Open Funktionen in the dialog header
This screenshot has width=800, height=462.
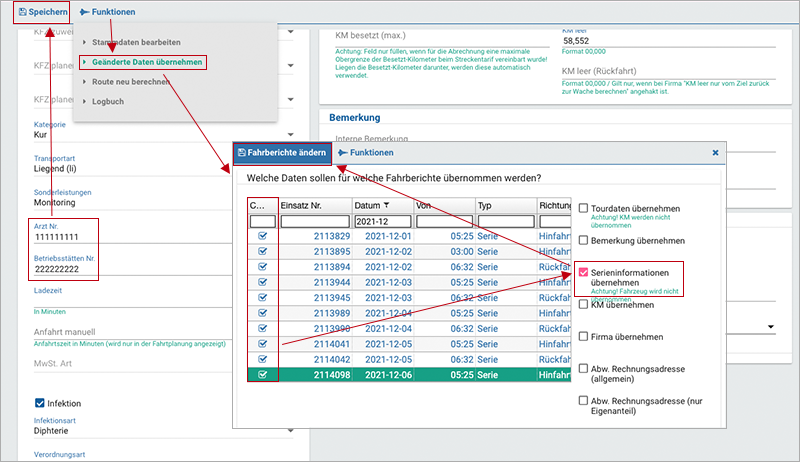click(x=366, y=153)
